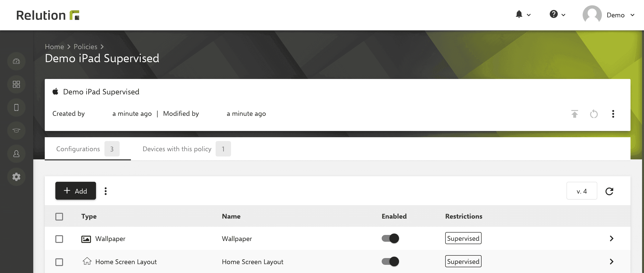
Task: Click the Add configuration button
Action: (x=75, y=191)
